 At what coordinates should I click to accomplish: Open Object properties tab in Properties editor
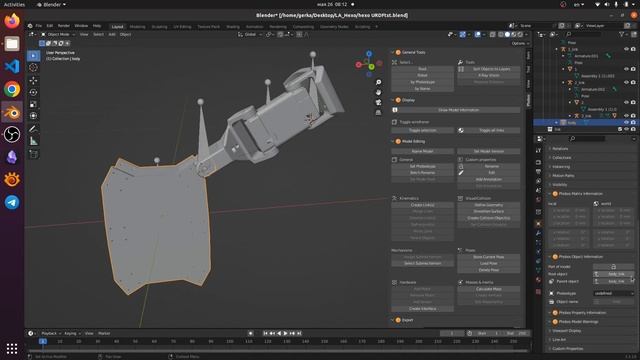pos(538,223)
